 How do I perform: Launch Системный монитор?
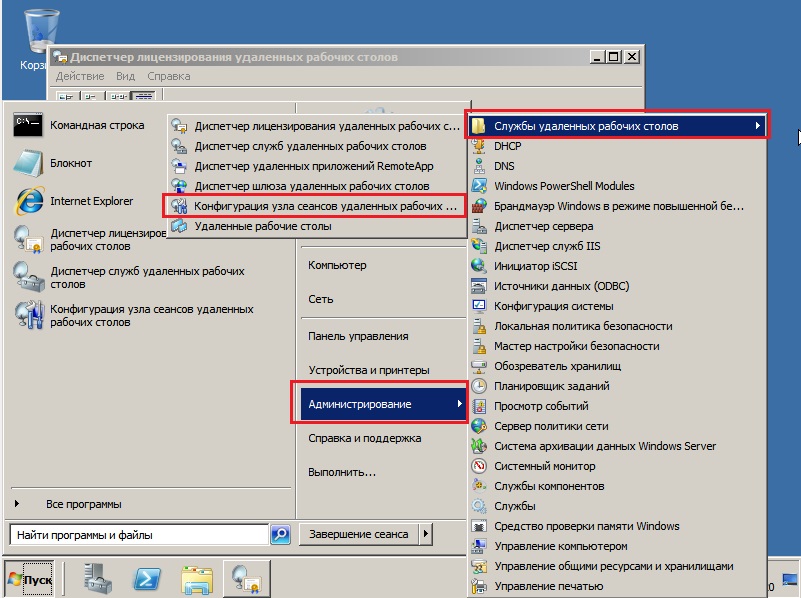point(618,466)
